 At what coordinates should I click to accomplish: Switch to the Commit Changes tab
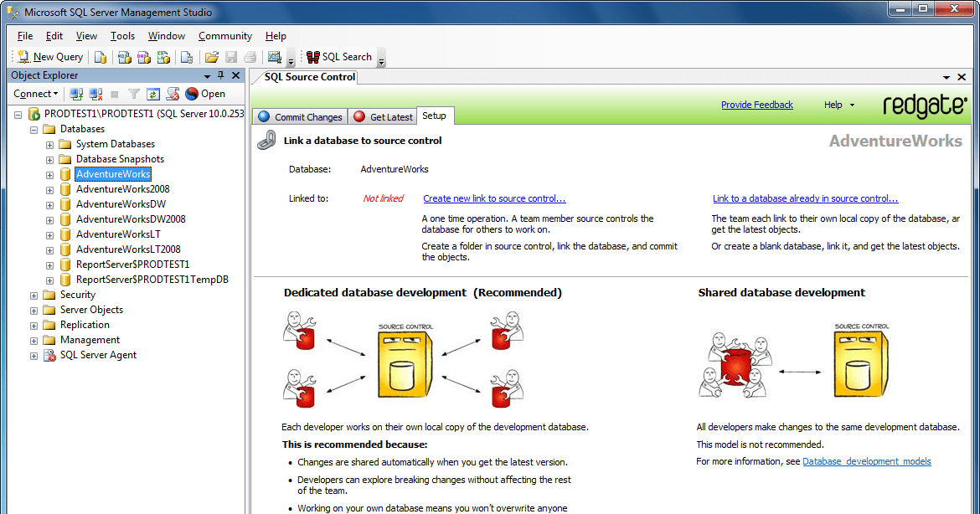[300, 116]
